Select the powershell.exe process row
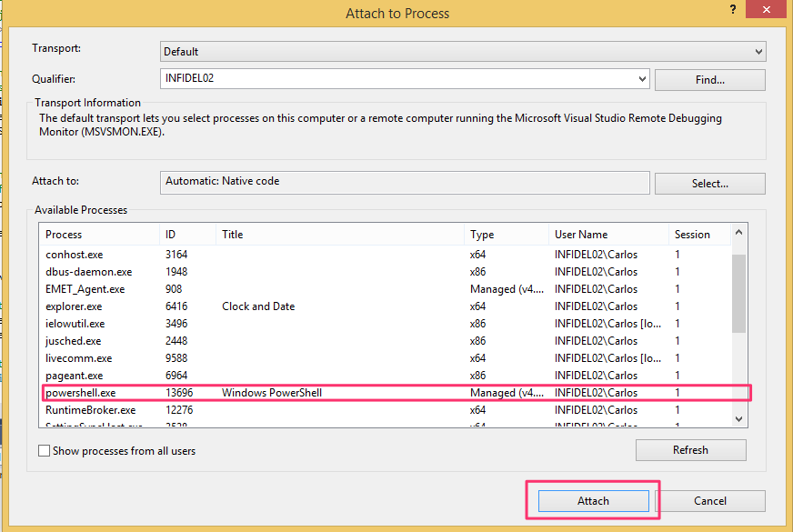793x532 pixels. 82,393
